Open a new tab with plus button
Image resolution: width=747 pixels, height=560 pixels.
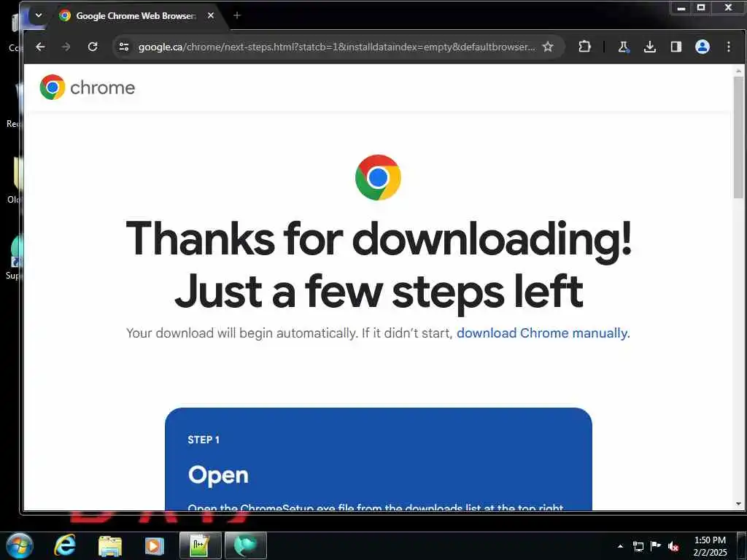[237, 15]
